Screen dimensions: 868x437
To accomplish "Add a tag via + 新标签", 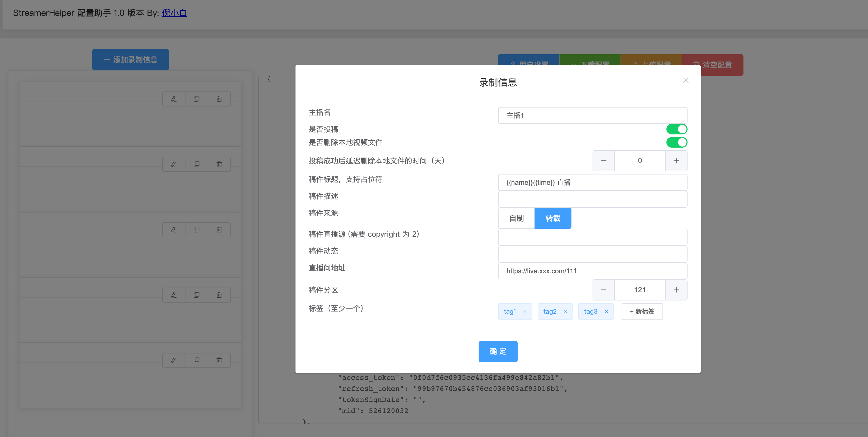I will (642, 312).
